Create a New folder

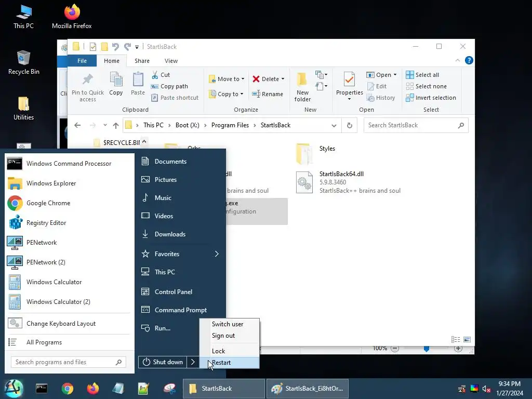coord(302,87)
